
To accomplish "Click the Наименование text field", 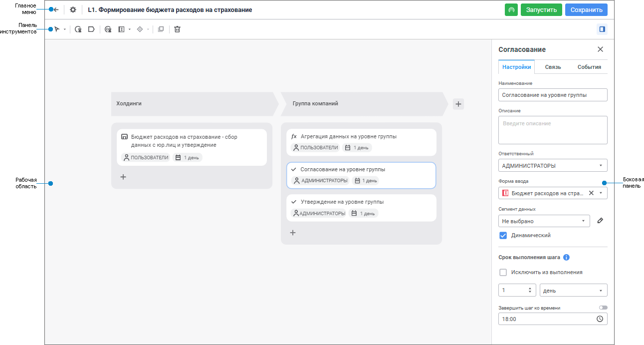I will [x=553, y=95].
